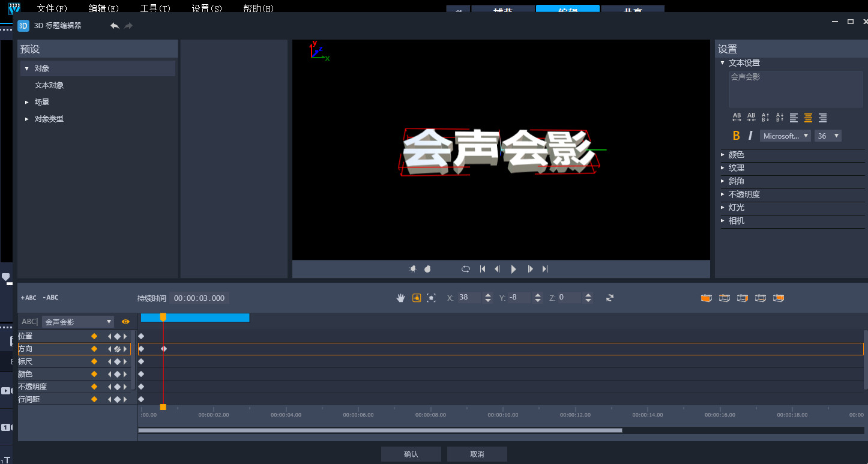868x464 pixels.
Task: Toggle the orange keyframe diamond for 行间距
Action: pyautogui.click(x=94, y=399)
